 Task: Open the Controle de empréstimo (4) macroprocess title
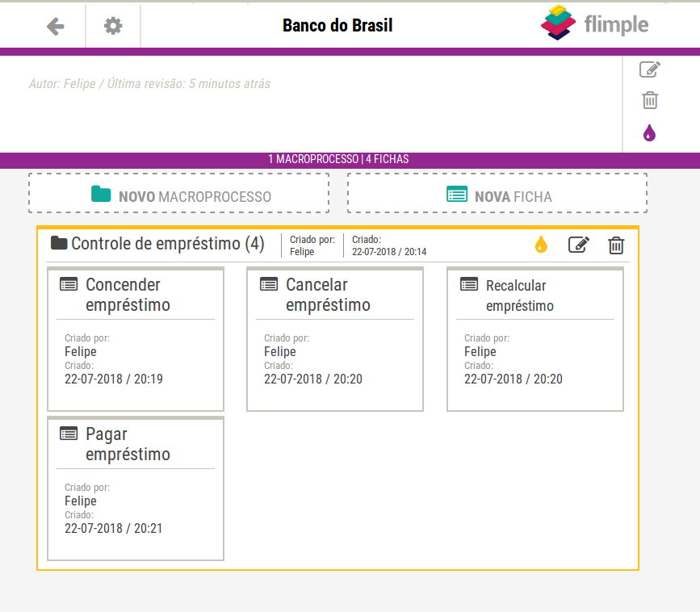tap(168, 244)
